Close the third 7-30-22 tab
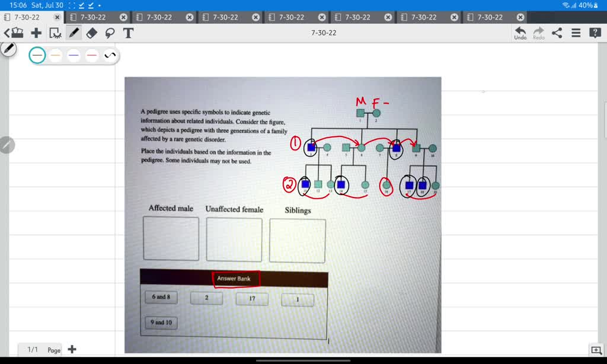607x364 pixels. 190,17
